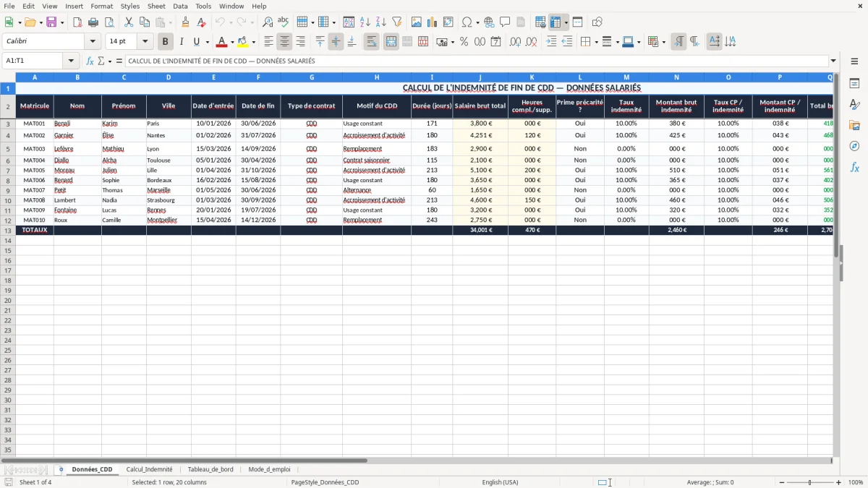The height and width of the screenshot is (488, 868).
Task: Insert Image icon in toolbar
Action: tap(417, 22)
